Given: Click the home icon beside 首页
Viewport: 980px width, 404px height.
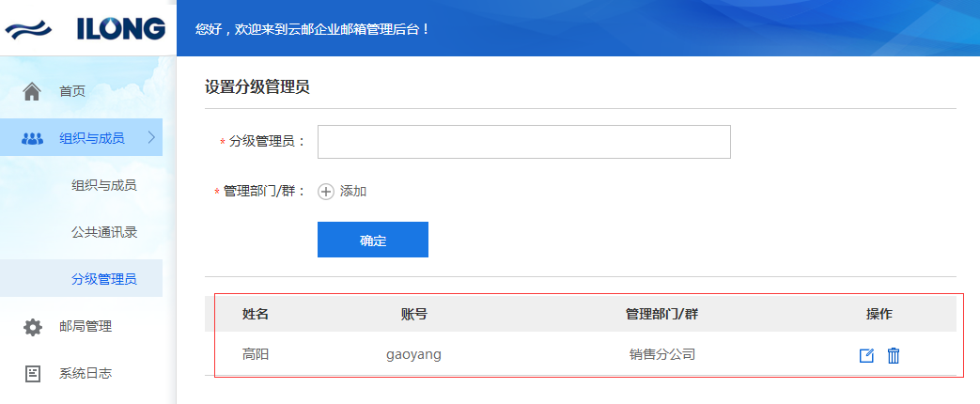Looking at the screenshot, I should click(32, 91).
